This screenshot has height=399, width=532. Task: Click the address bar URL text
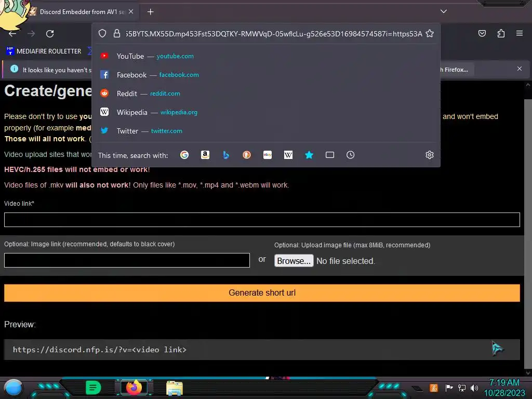point(273,34)
